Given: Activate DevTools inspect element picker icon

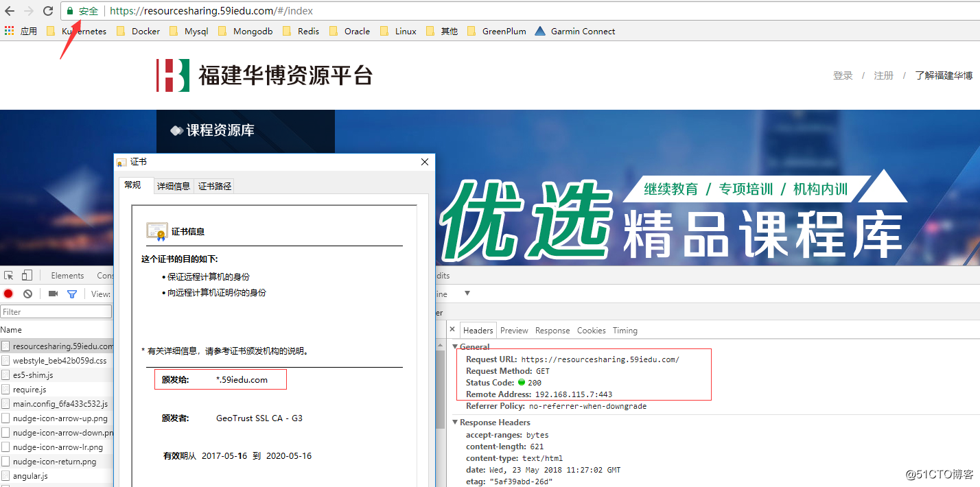Looking at the screenshot, I should (x=9, y=276).
